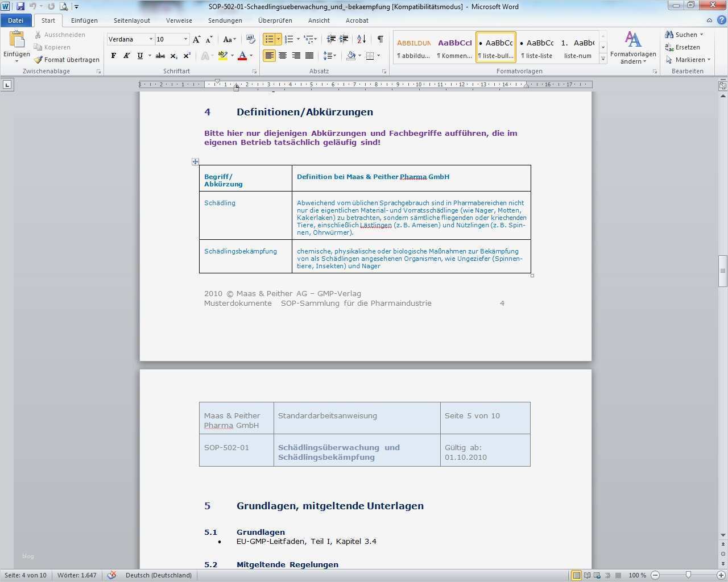Viewport: 728px width, 582px height.
Task: Open the Verdana font name dropdown
Action: tap(151, 39)
